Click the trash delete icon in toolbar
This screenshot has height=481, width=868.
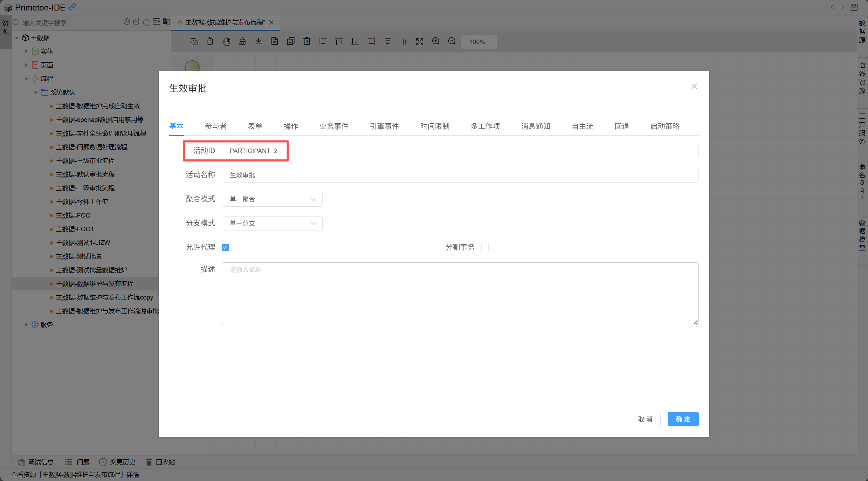point(307,41)
